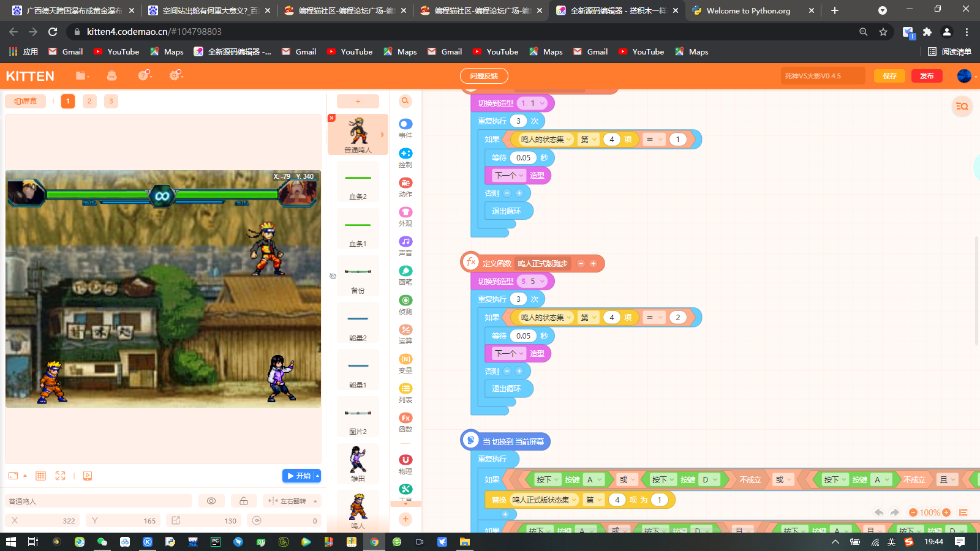Add more block categories with the plus button
The height and width of the screenshot is (551, 980).
tap(405, 519)
